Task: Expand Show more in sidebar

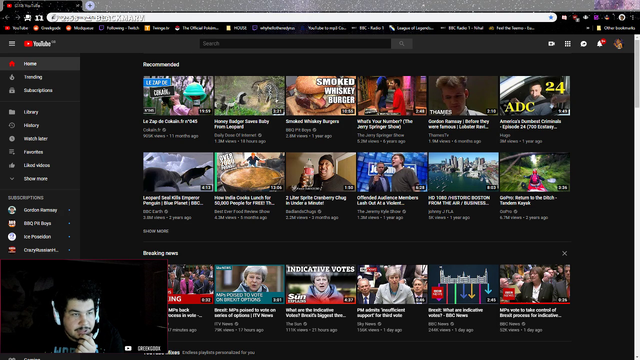Action: pyautogui.click(x=40, y=179)
